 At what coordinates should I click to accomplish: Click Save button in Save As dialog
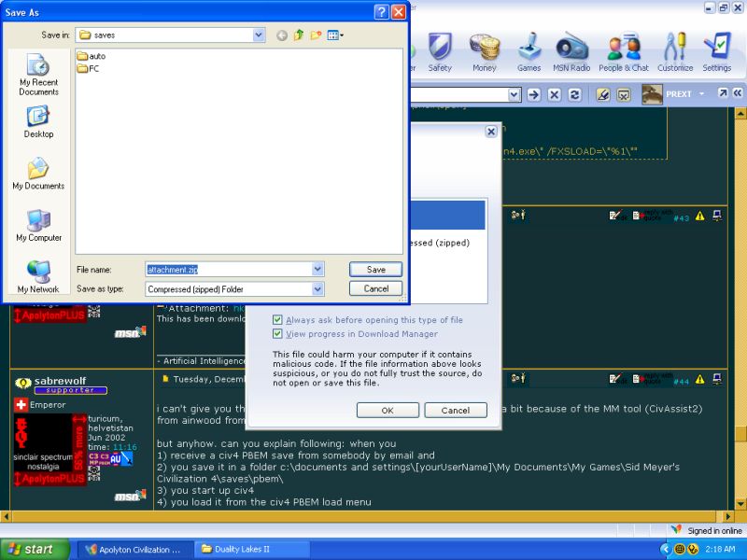375,269
